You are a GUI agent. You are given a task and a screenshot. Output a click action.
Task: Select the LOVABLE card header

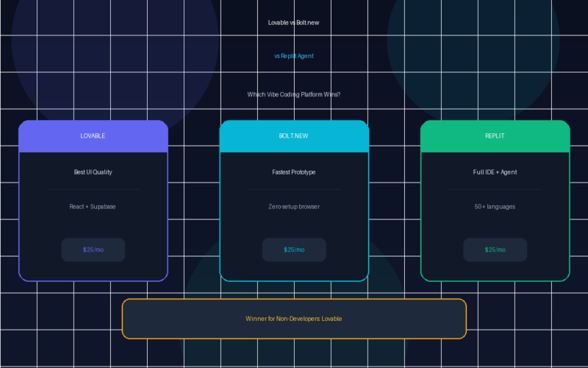point(93,136)
